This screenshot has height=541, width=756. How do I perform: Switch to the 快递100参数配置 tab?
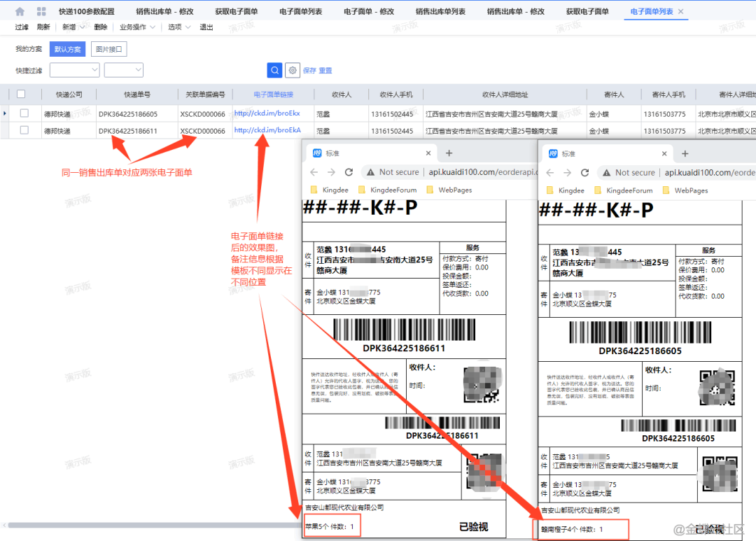tap(86, 12)
